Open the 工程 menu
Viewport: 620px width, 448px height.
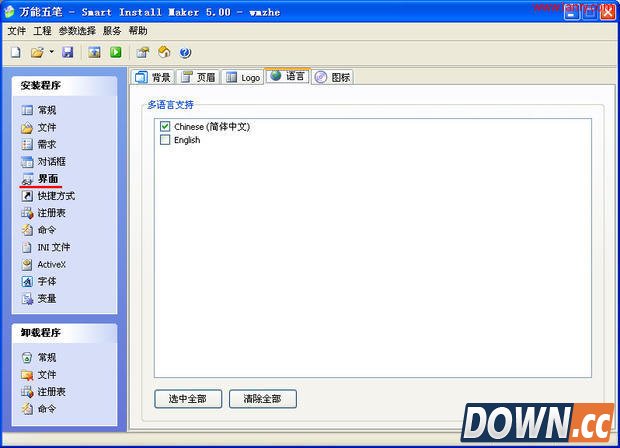(x=42, y=31)
